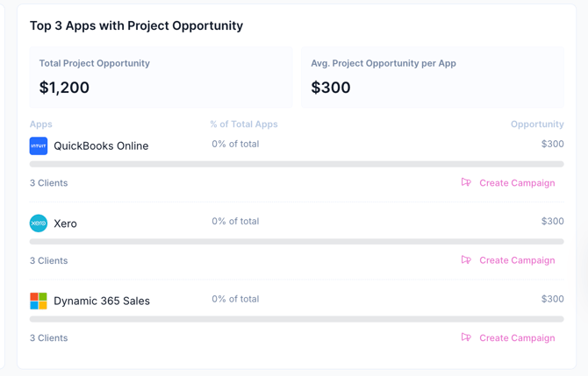This screenshot has width=588, height=376.
Task: Click the Dynamic 365 Sales progress bar
Action: coord(297,319)
